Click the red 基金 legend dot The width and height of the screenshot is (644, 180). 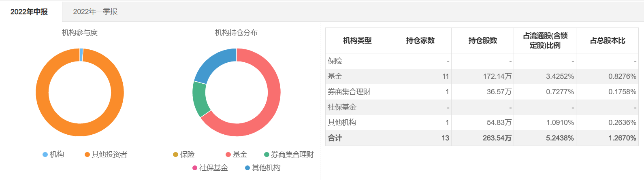point(228,155)
